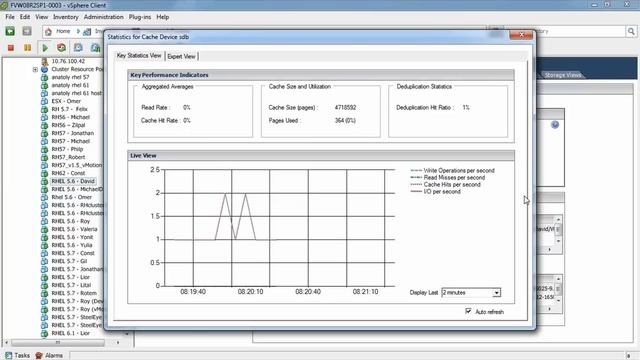Click the Pages Used value 364 (0%)
The image size is (640, 360).
(x=345, y=120)
